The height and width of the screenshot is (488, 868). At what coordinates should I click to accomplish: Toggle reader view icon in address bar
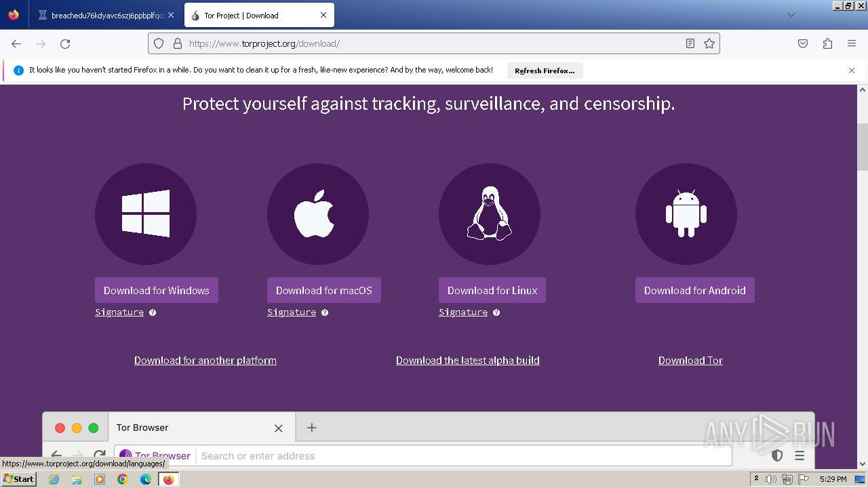pyautogui.click(x=690, y=43)
